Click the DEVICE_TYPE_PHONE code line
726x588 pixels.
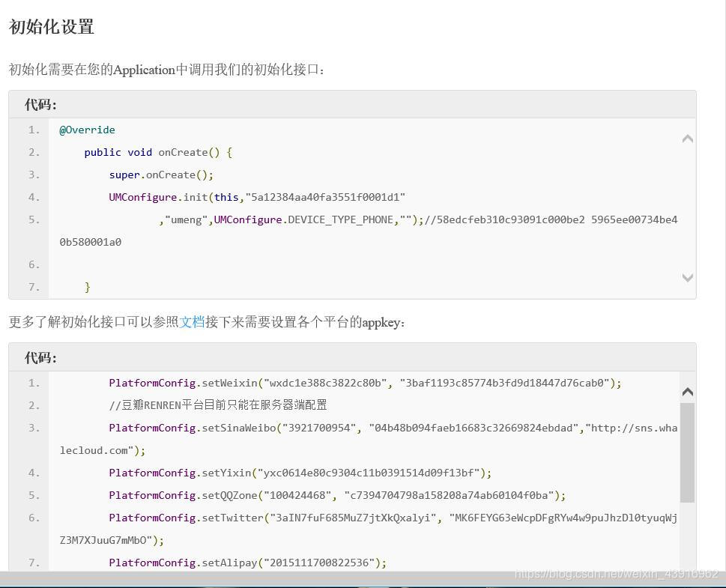pos(418,219)
